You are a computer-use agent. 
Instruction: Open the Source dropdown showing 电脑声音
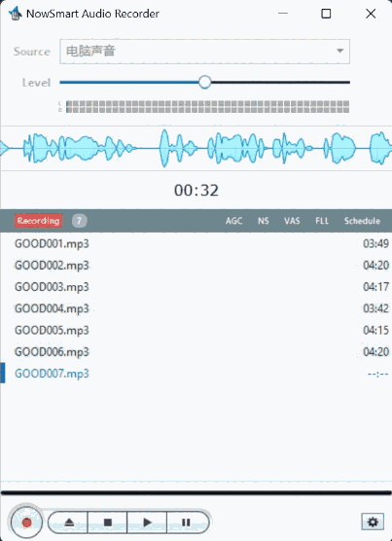click(x=204, y=52)
